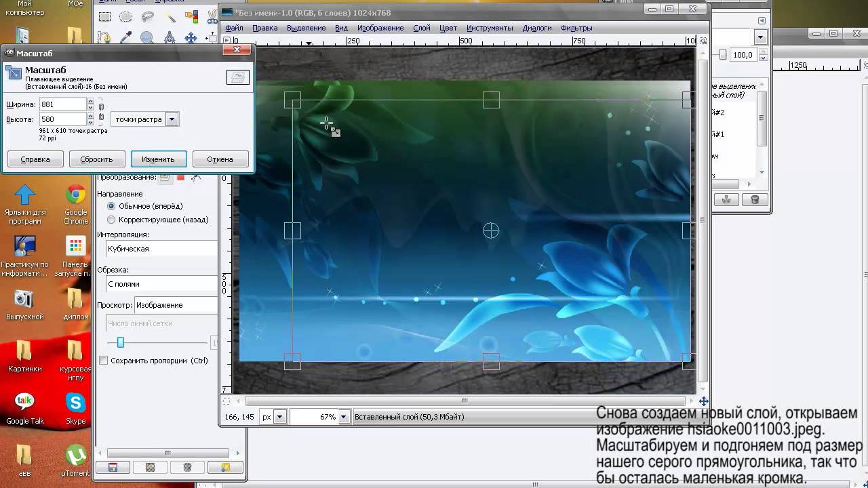This screenshot has height=488, width=868.
Task: Open the Правка menu
Action: point(265,28)
